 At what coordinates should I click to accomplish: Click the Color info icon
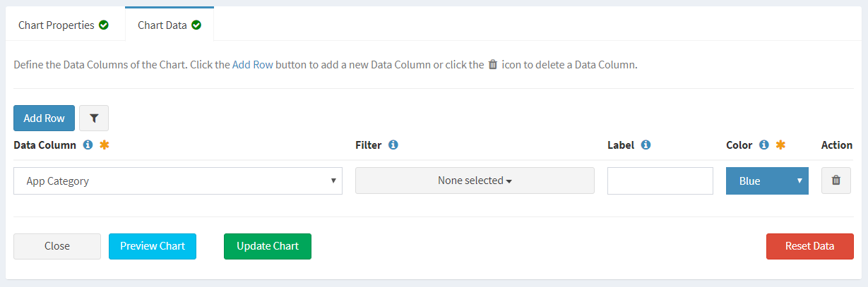pos(763,145)
